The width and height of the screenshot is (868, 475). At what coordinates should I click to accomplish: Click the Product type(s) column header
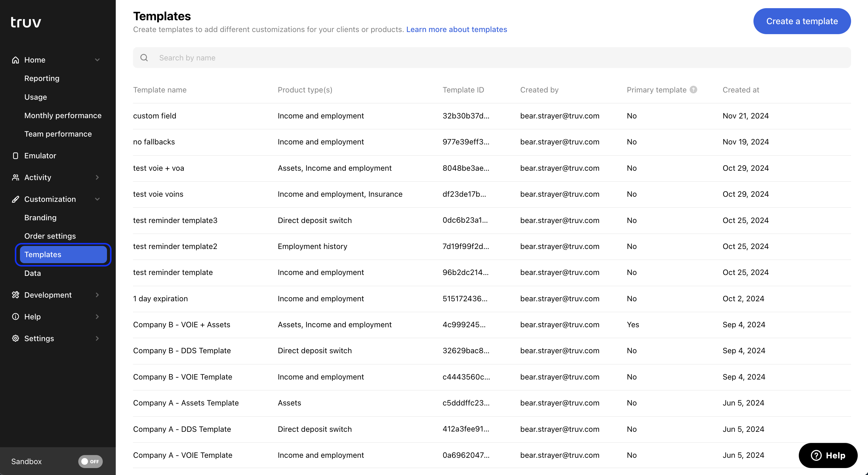pyautogui.click(x=305, y=90)
